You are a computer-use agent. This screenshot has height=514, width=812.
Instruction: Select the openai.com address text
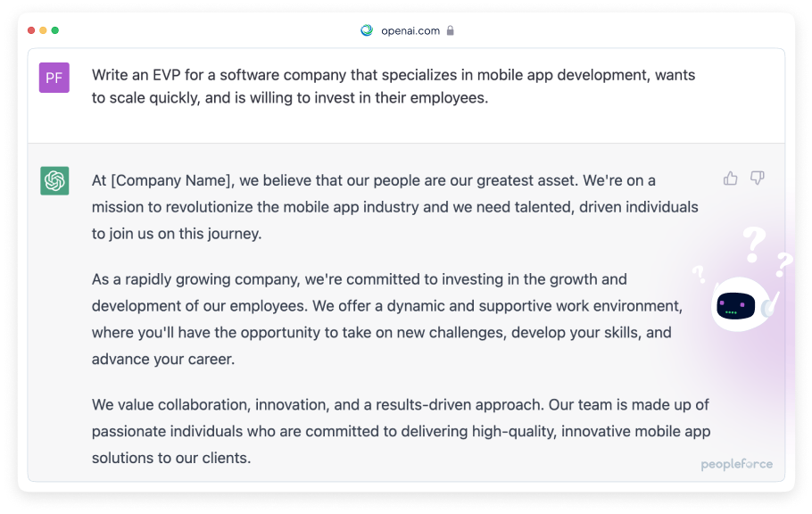(410, 30)
